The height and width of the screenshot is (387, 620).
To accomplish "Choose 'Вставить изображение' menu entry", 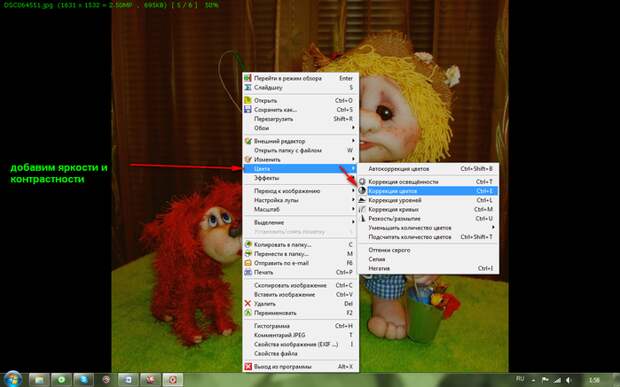I will tap(301, 294).
